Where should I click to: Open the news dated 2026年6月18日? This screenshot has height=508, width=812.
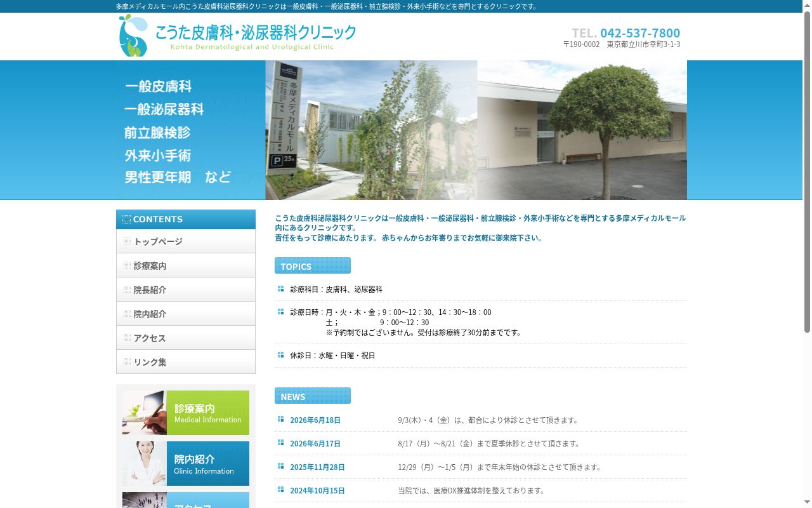click(x=315, y=420)
